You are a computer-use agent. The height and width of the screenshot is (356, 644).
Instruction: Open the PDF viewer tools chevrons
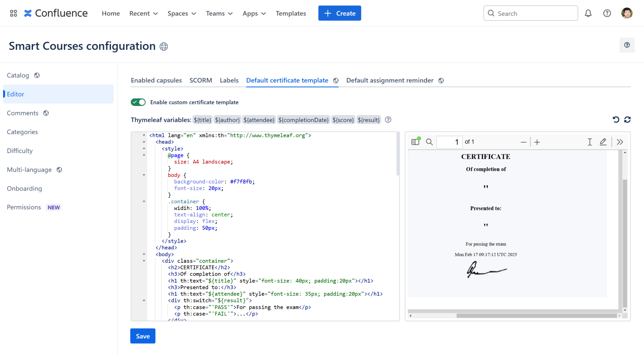point(620,142)
